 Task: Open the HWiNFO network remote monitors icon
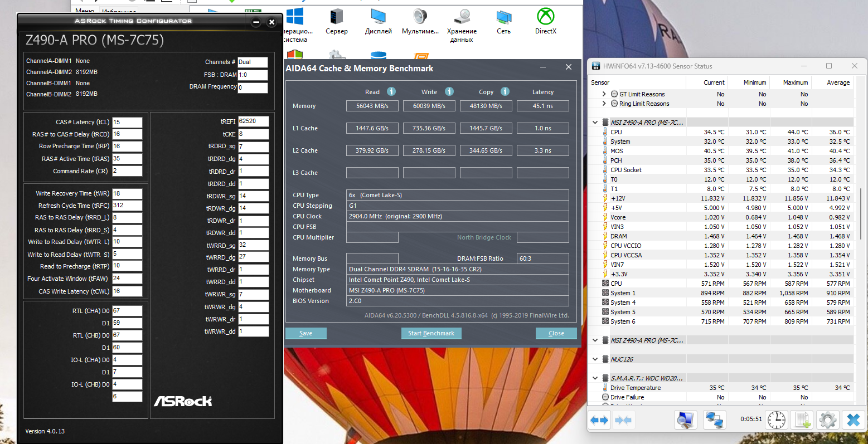tap(714, 419)
